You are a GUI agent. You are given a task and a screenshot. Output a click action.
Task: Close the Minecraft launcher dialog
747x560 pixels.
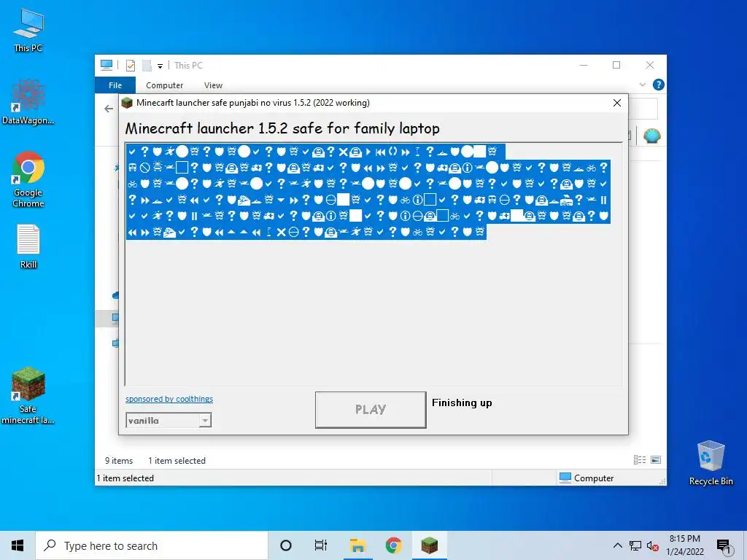(x=617, y=103)
